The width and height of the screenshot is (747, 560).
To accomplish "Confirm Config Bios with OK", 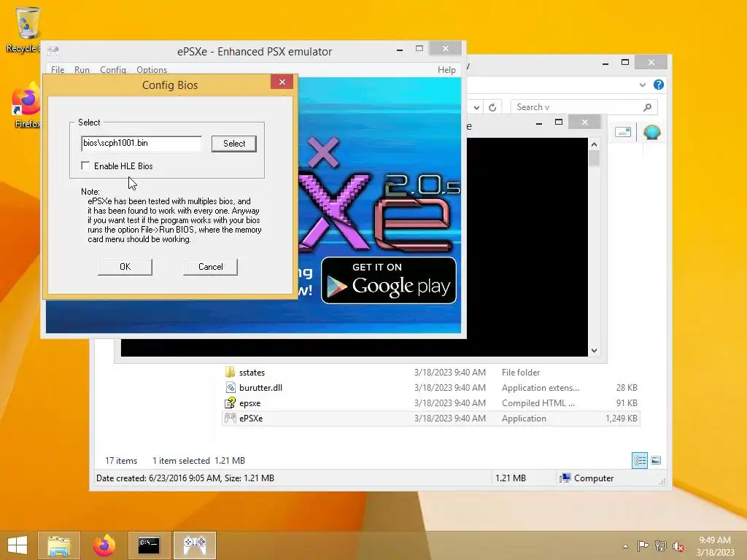I will pyautogui.click(x=125, y=267).
